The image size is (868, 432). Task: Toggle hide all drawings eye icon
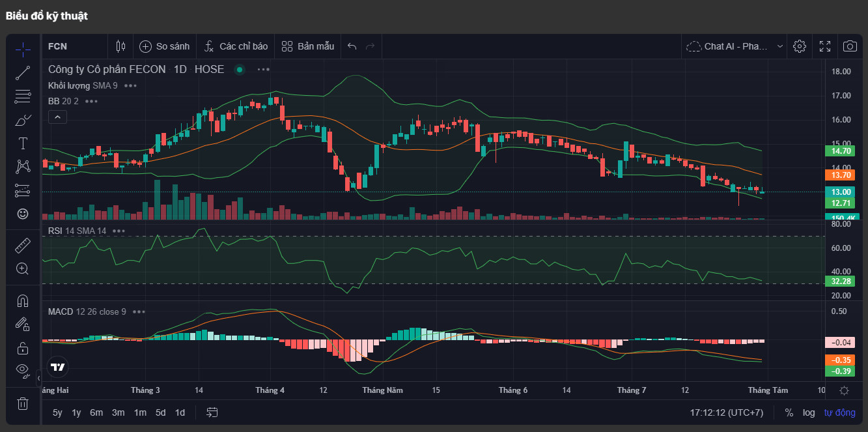point(23,371)
